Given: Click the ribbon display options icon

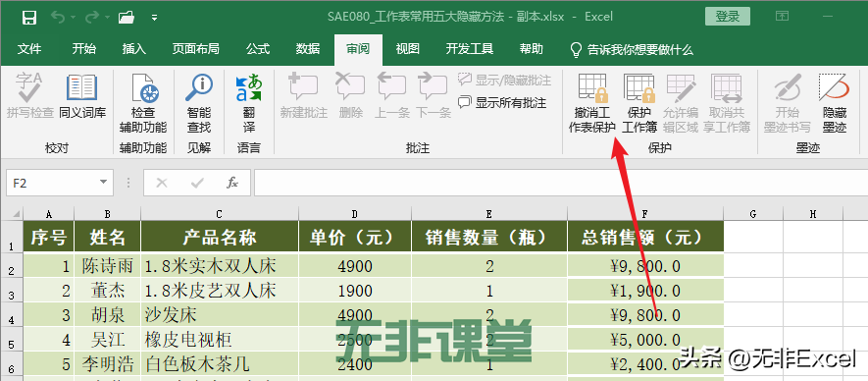Looking at the screenshot, I should (x=783, y=16).
